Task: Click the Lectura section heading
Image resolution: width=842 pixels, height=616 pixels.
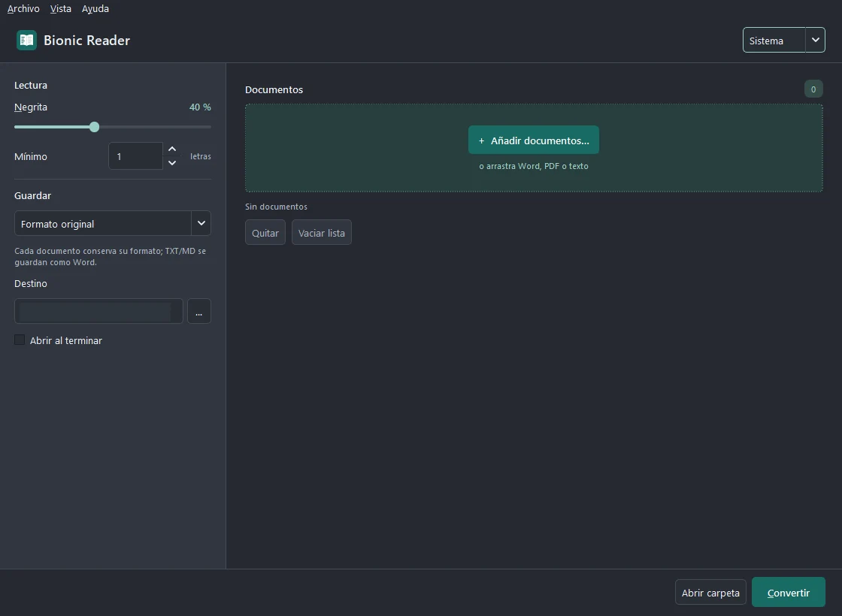Action: pyautogui.click(x=31, y=86)
